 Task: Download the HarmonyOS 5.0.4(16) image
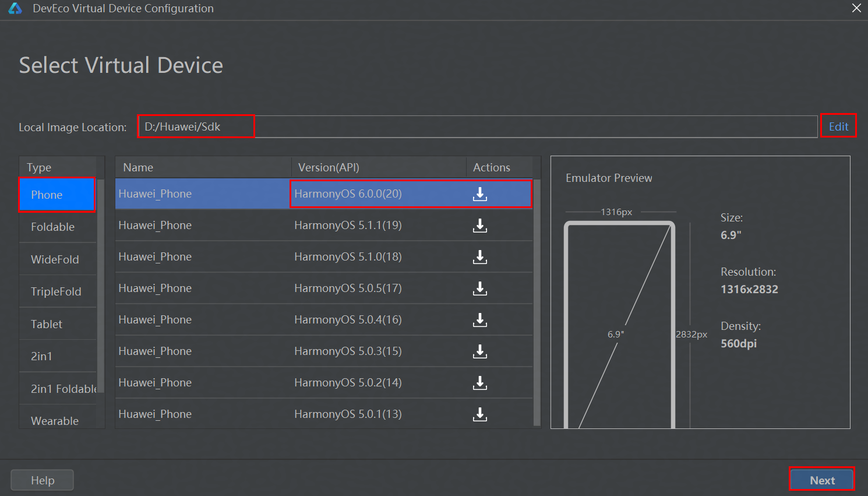click(480, 320)
